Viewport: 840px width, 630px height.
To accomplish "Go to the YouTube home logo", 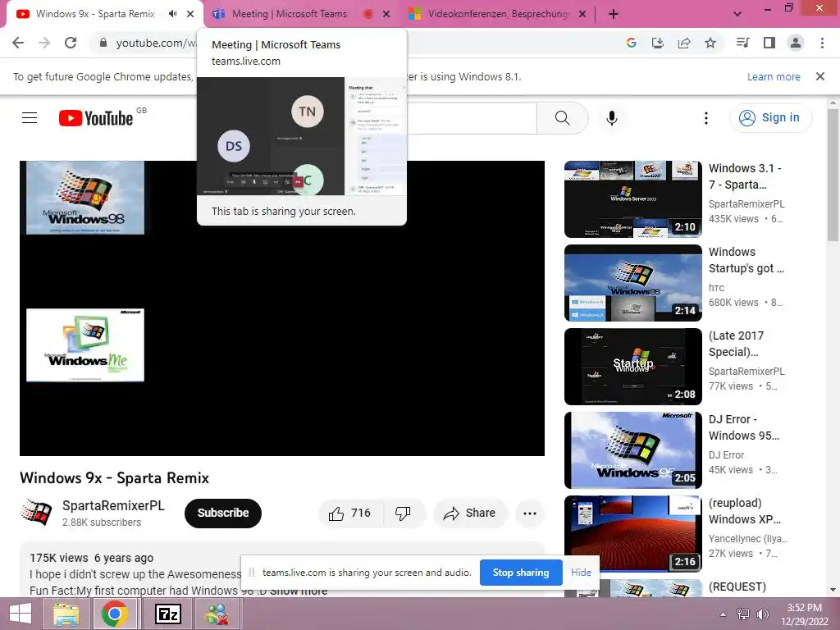I will (x=96, y=118).
